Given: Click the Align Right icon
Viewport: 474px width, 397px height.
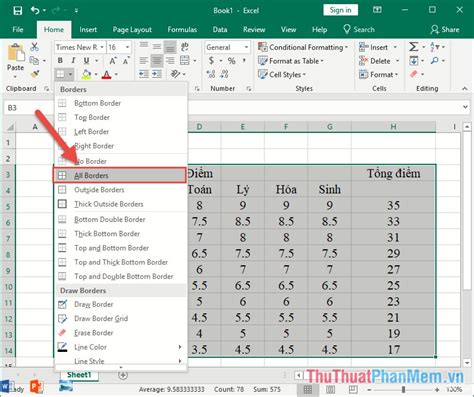Looking at the screenshot, I should click(170, 61).
